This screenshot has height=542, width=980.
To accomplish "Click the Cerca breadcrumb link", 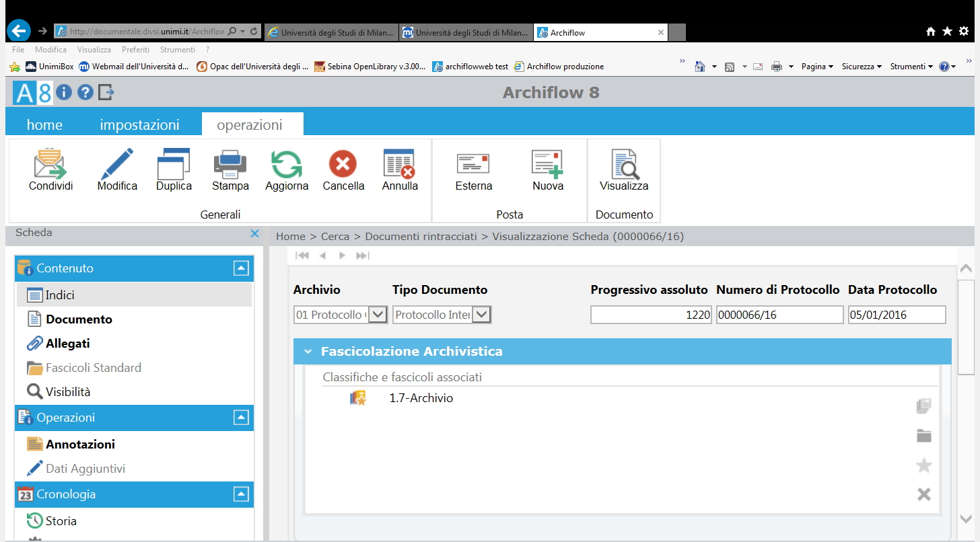I will [x=335, y=237].
